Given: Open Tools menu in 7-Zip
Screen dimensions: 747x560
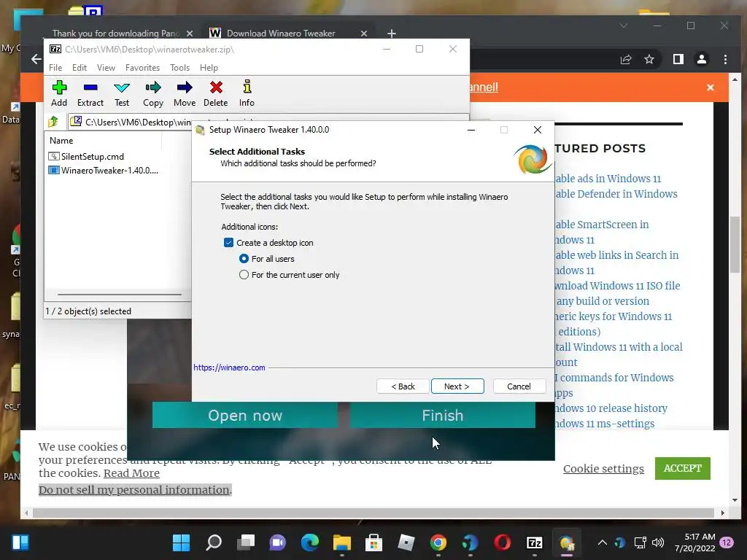Looking at the screenshot, I should tap(179, 68).
